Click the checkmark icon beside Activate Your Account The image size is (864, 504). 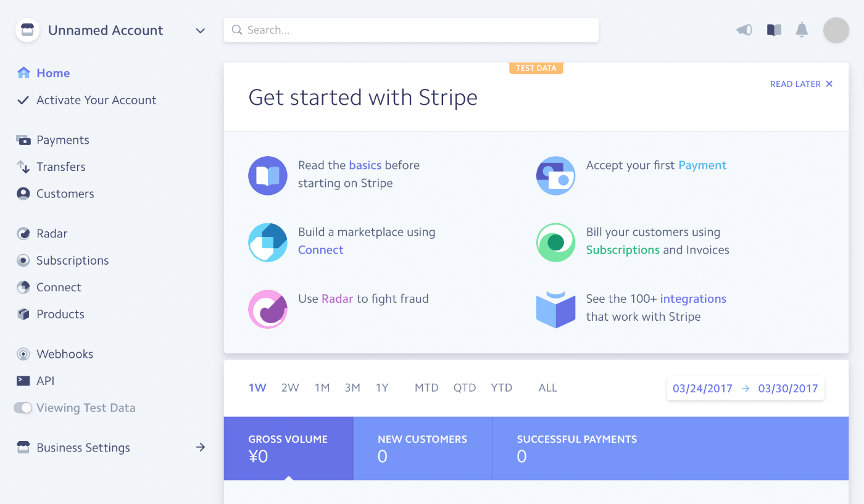point(23,100)
